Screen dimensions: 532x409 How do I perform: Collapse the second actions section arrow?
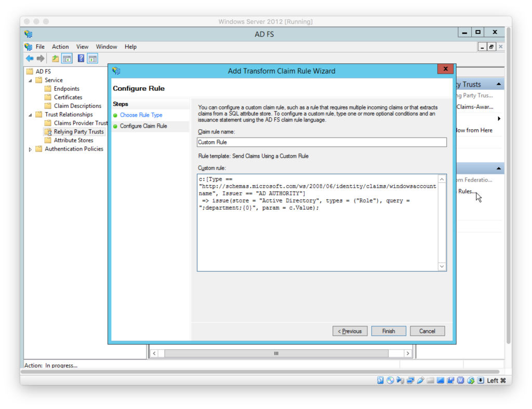point(498,168)
